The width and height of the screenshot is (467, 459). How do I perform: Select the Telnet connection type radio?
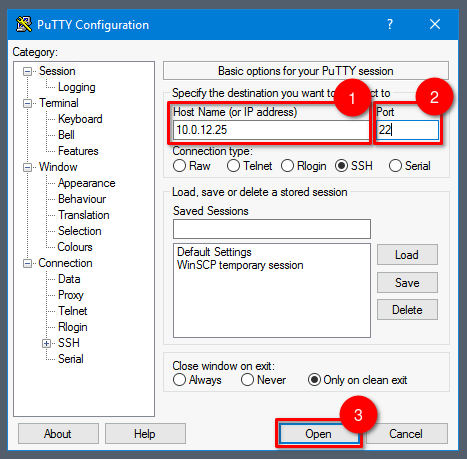coord(233,166)
